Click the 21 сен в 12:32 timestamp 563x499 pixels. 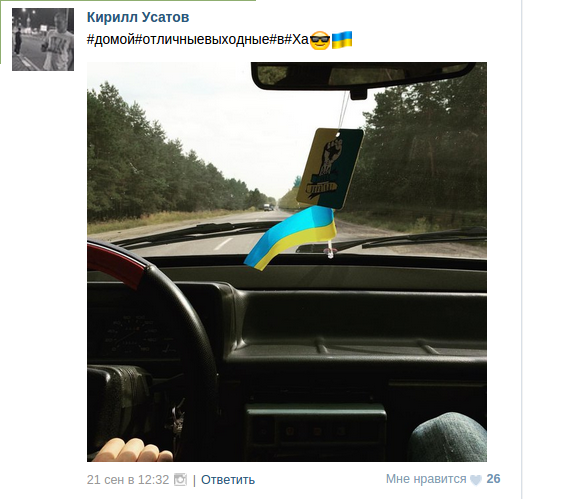pyautogui.click(x=128, y=480)
